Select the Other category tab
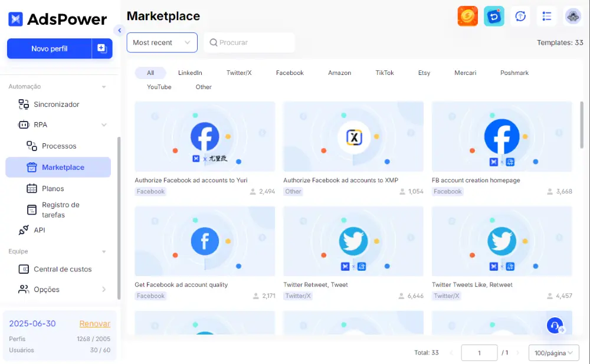590x364 pixels. coord(204,87)
